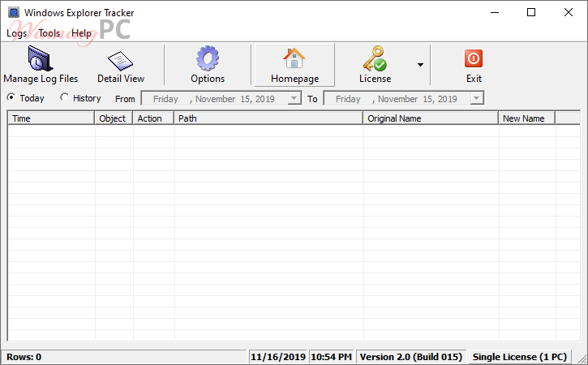Open the Tools menu

click(49, 33)
